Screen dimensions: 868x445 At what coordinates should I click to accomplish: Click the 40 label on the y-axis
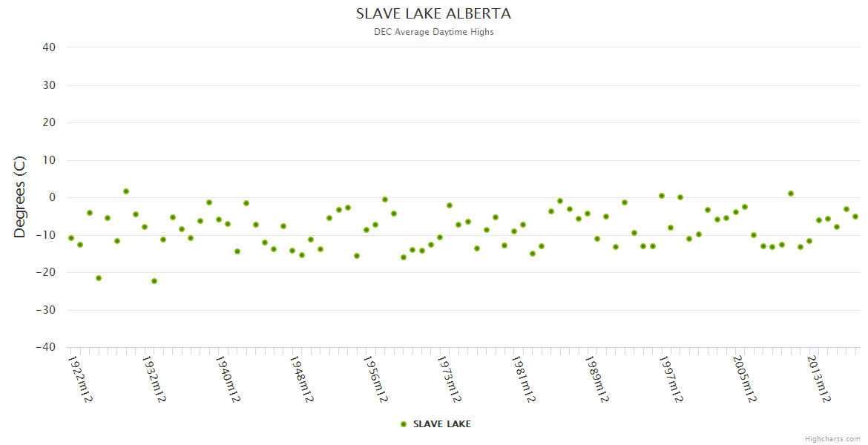49,47
